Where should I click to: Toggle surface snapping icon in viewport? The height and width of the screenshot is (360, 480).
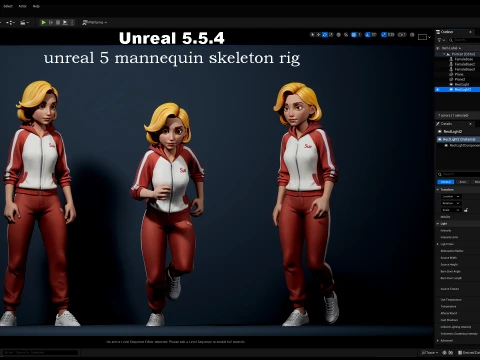click(x=346, y=35)
